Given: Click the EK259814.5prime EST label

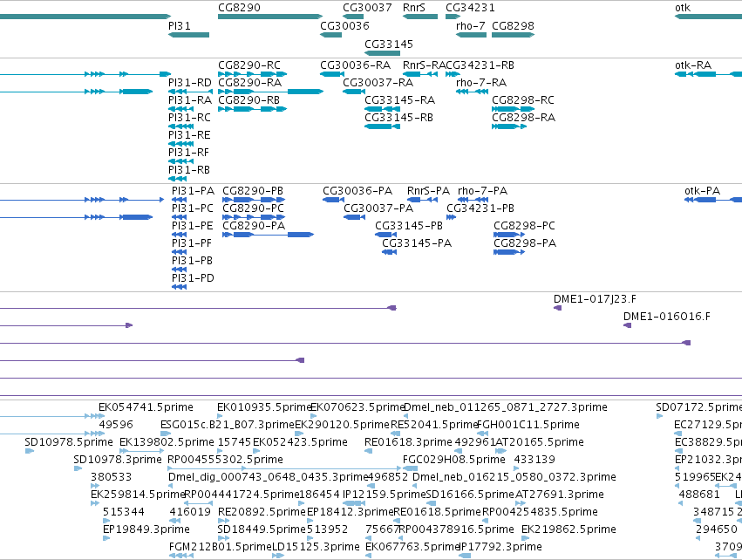Looking at the screenshot, I should 137,495.
